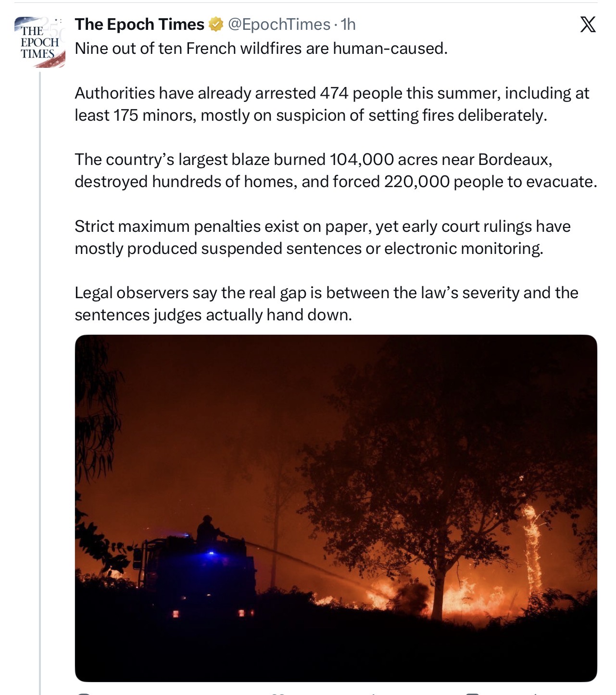The width and height of the screenshot is (616, 695).
Task: Open The Epoch Times profile avatar
Action: click(x=39, y=42)
